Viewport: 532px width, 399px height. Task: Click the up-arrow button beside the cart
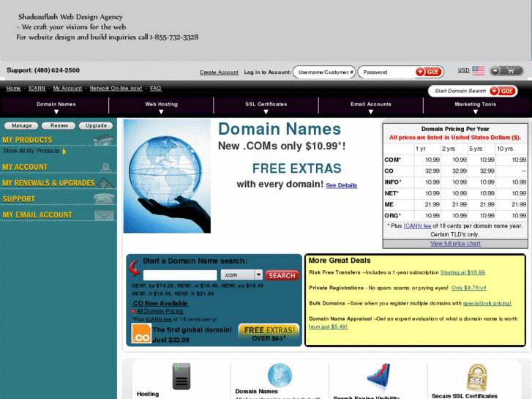click(x=495, y=70)
